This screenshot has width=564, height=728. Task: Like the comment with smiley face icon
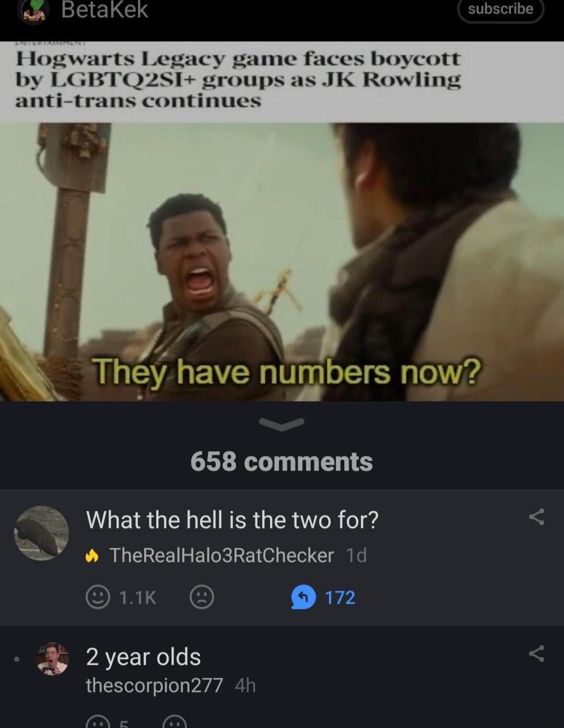98,597
